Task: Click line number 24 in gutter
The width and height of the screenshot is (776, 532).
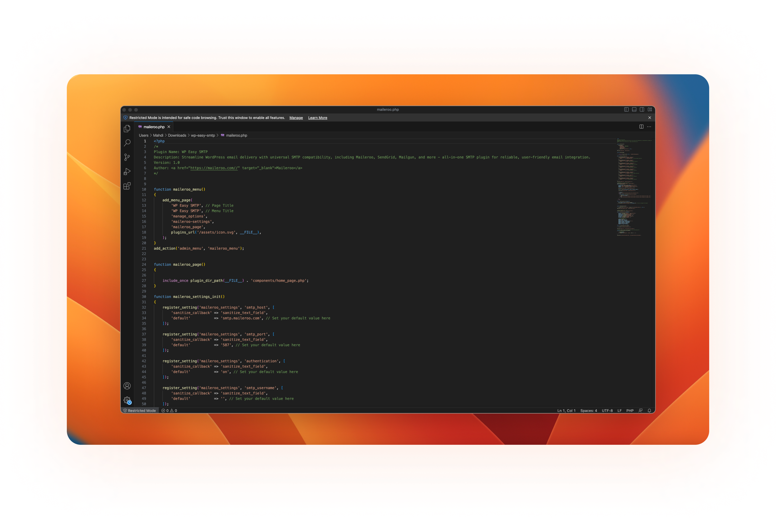Action: click(144, 264)
